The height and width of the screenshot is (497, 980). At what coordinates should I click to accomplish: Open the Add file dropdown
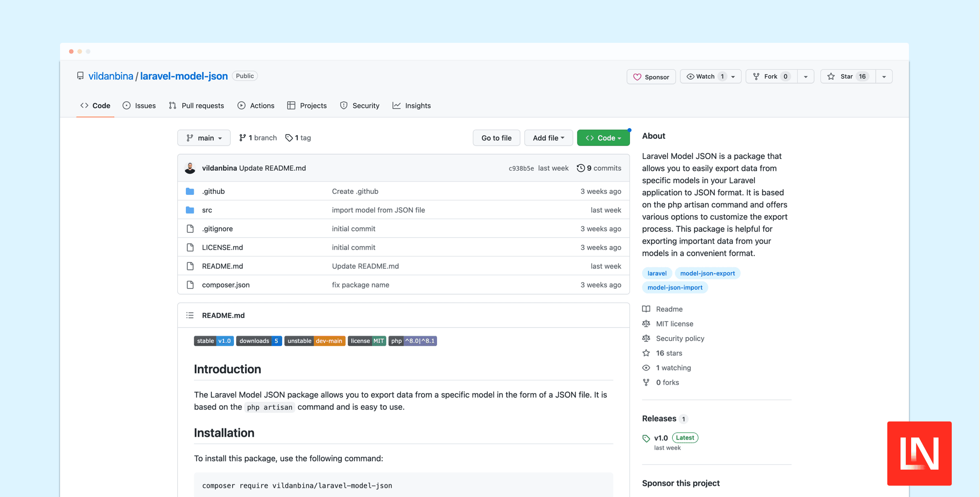[548, 138]
